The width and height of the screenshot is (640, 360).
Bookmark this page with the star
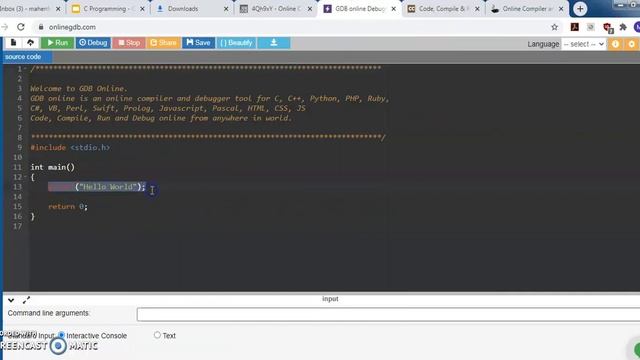click(x=554, y=27)
